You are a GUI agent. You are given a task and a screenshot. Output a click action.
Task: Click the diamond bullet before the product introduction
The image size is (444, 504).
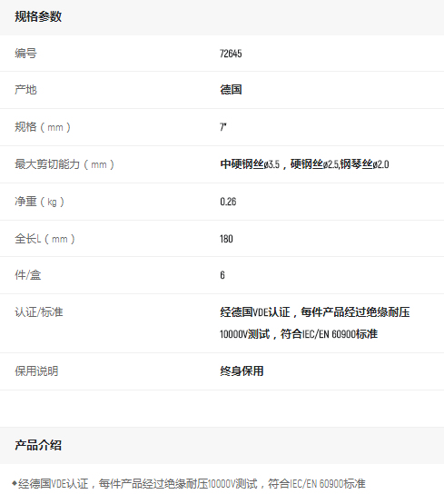15,483
